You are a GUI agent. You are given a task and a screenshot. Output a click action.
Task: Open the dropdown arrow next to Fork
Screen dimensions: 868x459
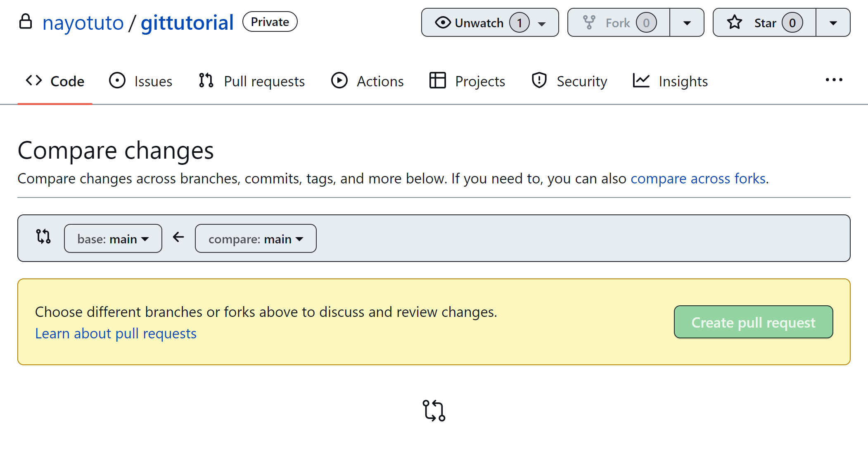pos(687,23)
